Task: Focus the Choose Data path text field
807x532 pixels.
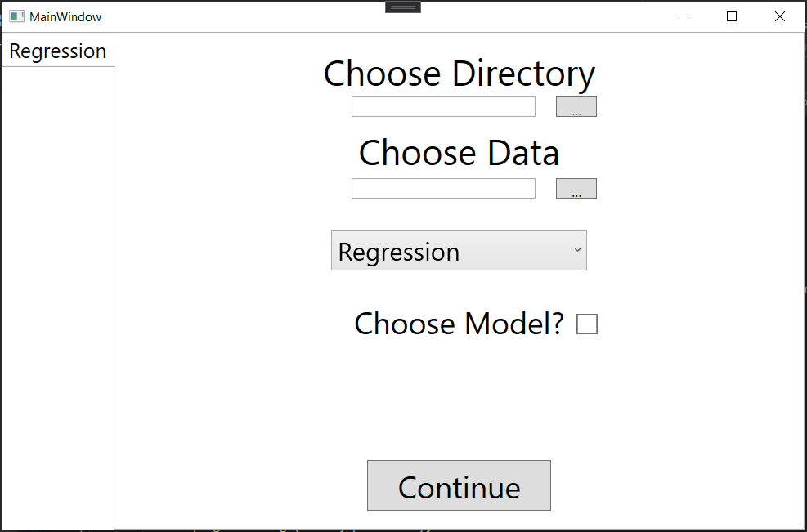Action: 443,189
